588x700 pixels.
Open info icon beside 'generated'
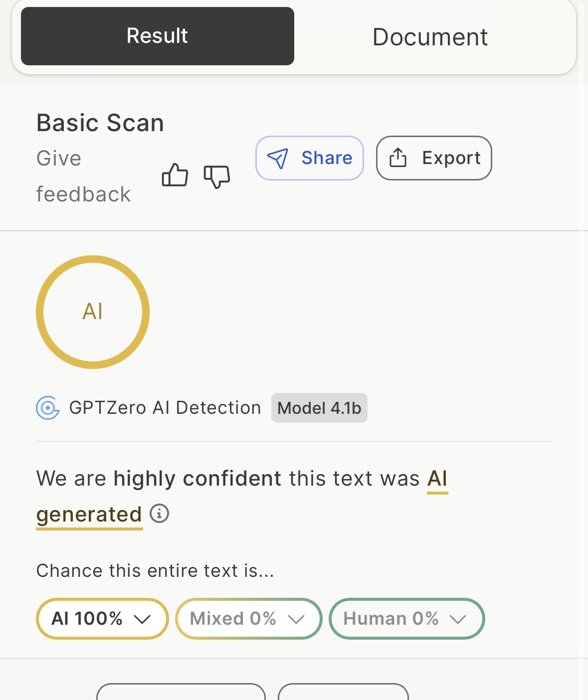click(x=160, y=513)
